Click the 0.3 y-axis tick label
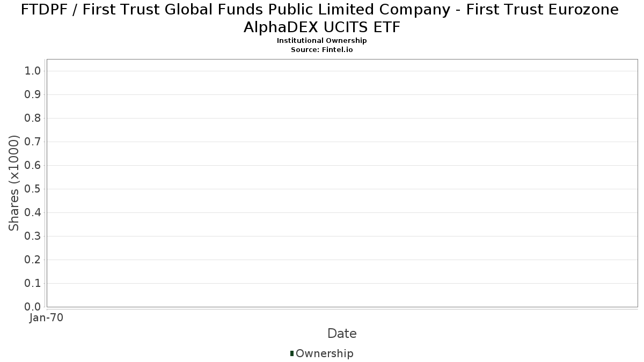 [33, 237]
